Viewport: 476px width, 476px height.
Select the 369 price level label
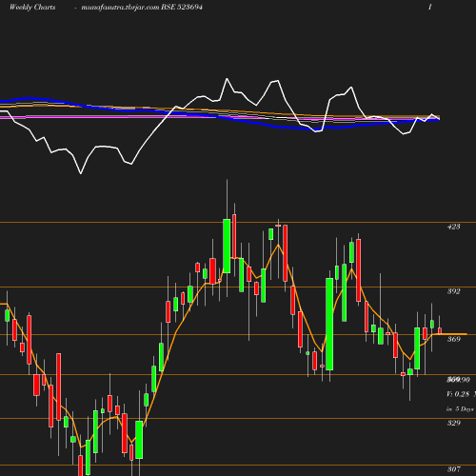454,339
